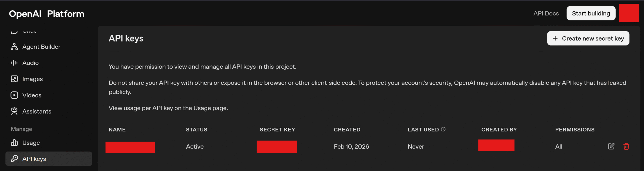Click the PERMISSIONS column header
Viewport: 644px width, 171px height.
[575, 130]
